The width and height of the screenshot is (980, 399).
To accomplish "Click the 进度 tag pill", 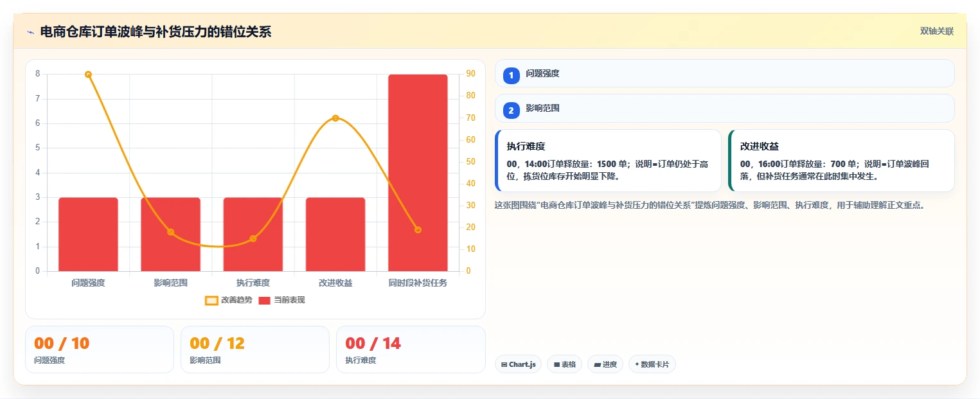I will click(605, 364).
